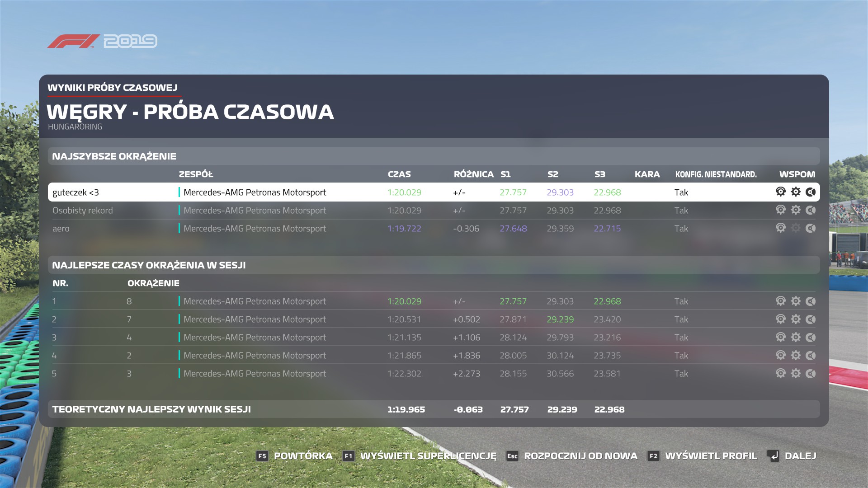
Task: Click the dimmed gearbox cog icon in aero row
Action: 796,228
